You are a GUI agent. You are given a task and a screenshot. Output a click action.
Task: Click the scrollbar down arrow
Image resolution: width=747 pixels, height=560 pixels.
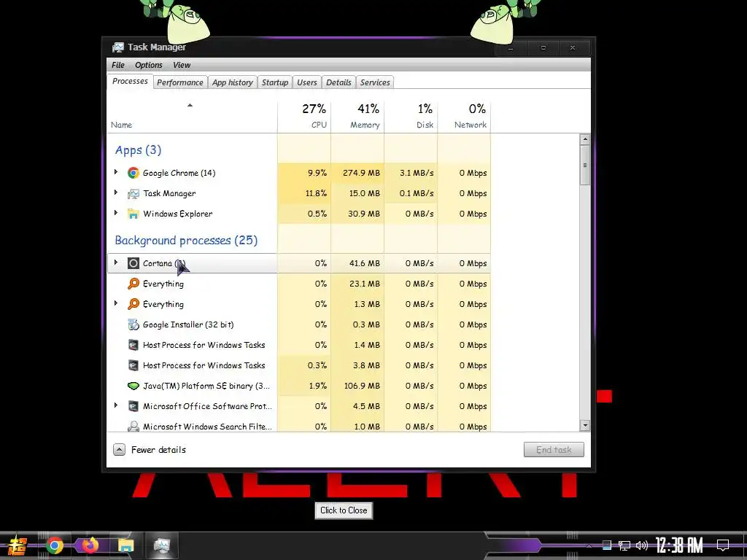(x=585, y=425)
